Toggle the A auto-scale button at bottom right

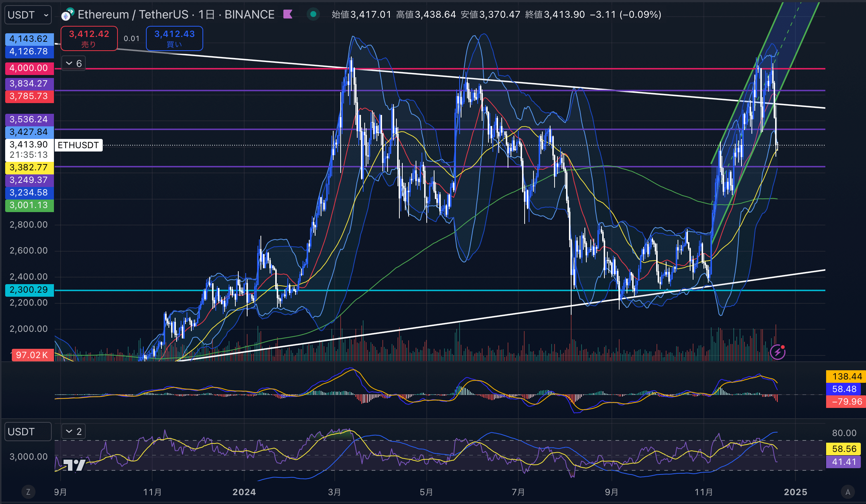(x=848, y=492)
